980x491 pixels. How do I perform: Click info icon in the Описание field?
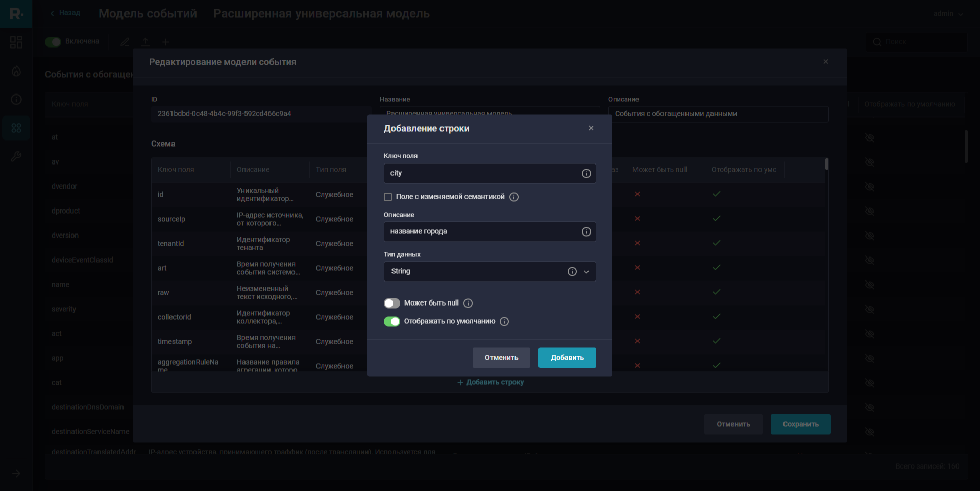tap(586, 232)
